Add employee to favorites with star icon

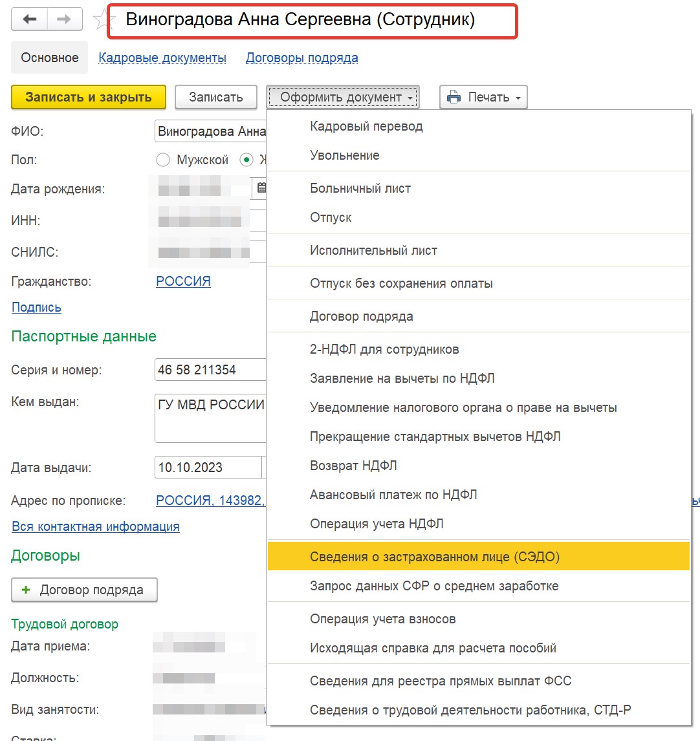(102, 21)
